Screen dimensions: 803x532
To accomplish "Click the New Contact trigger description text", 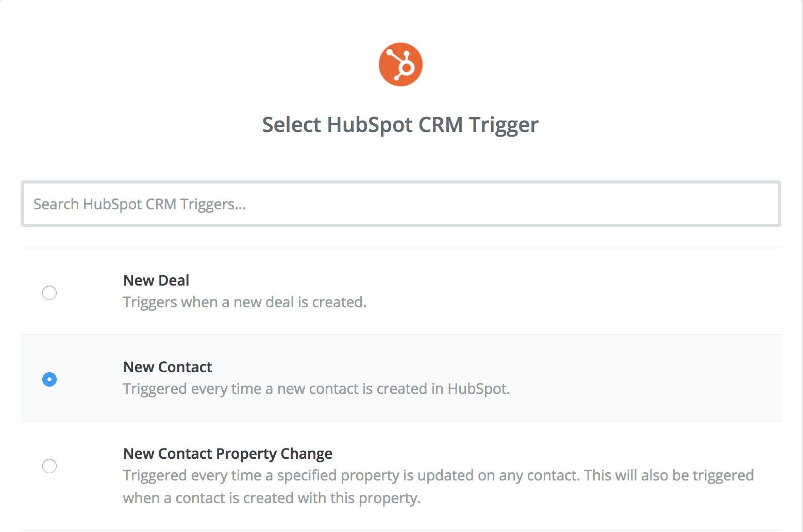I will tap(316, 389).
